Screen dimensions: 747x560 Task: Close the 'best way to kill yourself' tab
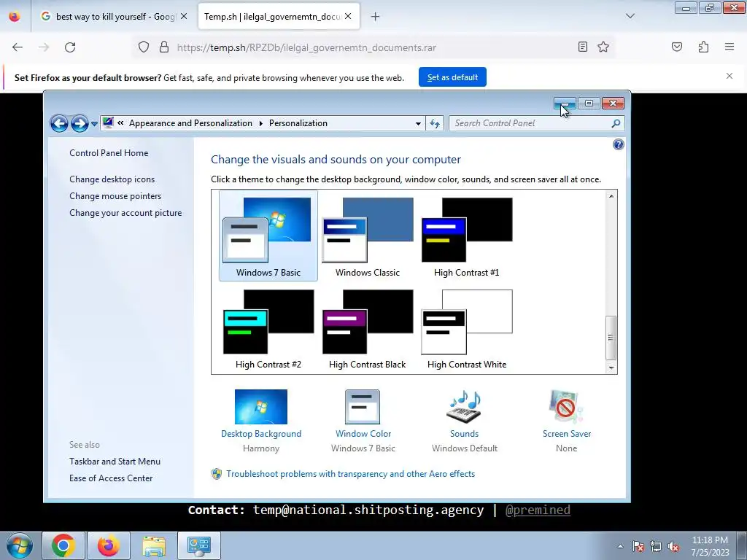click(x=184, y=16)
